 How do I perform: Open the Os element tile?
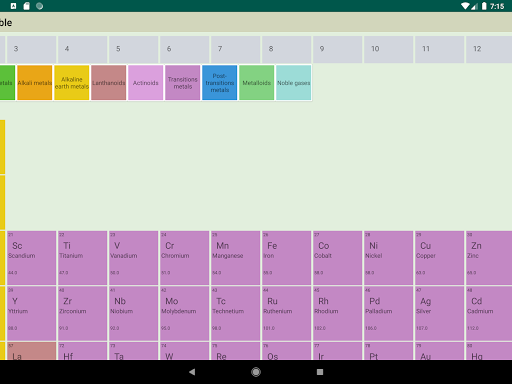tap(287, 351)
